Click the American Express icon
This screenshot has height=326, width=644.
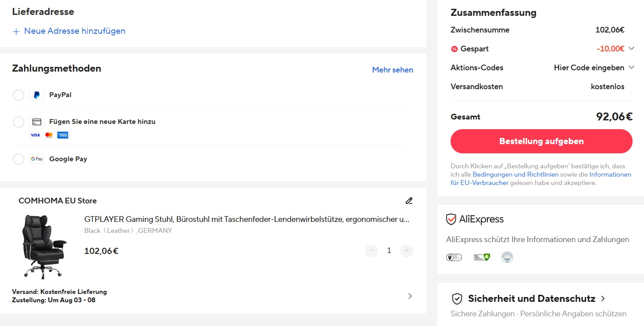63,135
